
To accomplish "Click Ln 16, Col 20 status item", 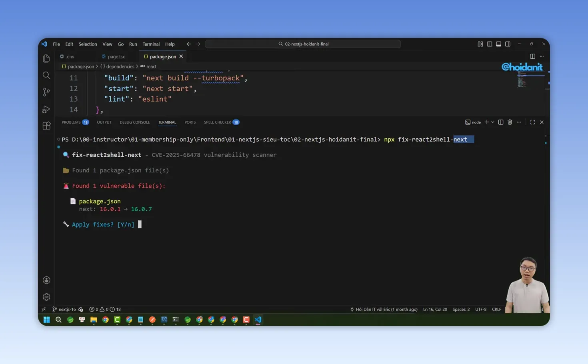I will (435, 309).
